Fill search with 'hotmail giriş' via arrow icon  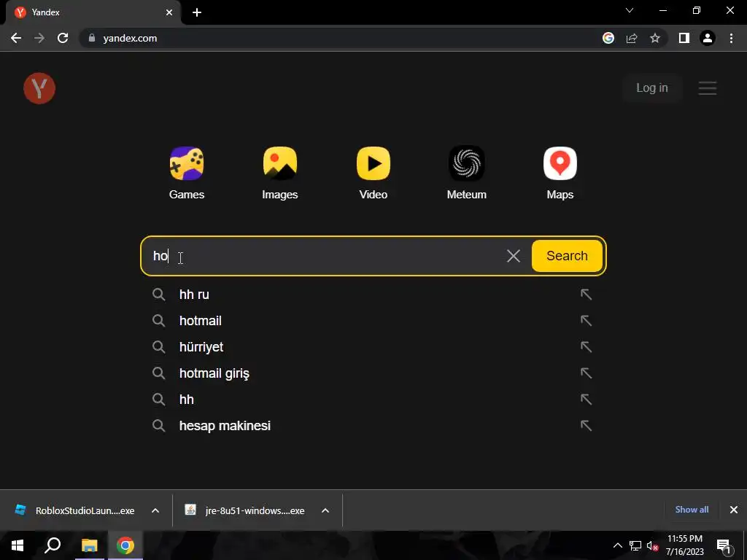click(586, 373)
